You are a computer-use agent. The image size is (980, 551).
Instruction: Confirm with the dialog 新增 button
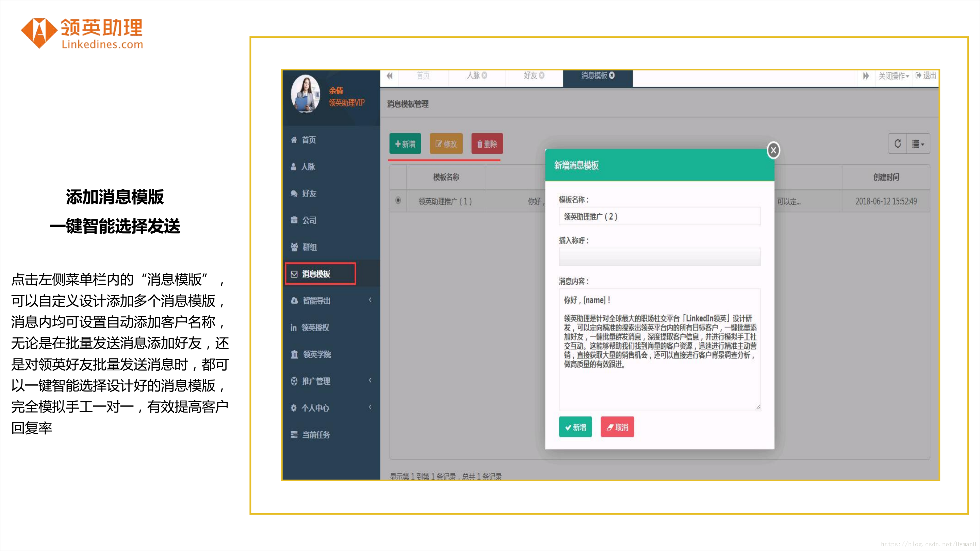575,427
